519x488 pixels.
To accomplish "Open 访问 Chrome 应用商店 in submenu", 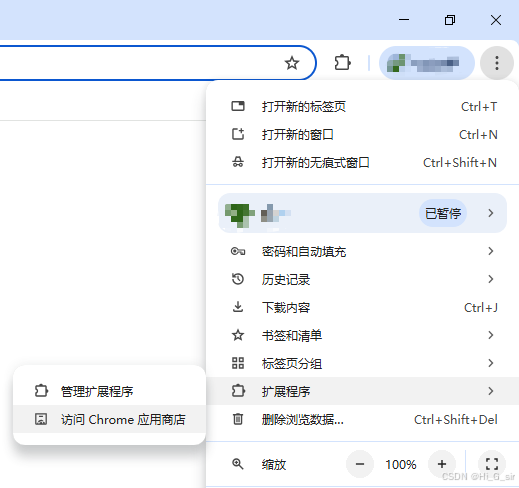I will [x=109, y=419].
